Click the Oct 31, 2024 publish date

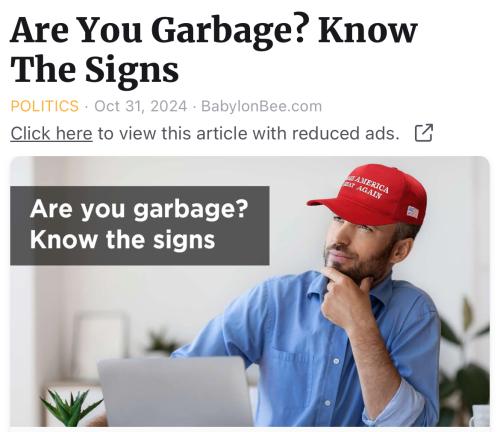[141, 106]
